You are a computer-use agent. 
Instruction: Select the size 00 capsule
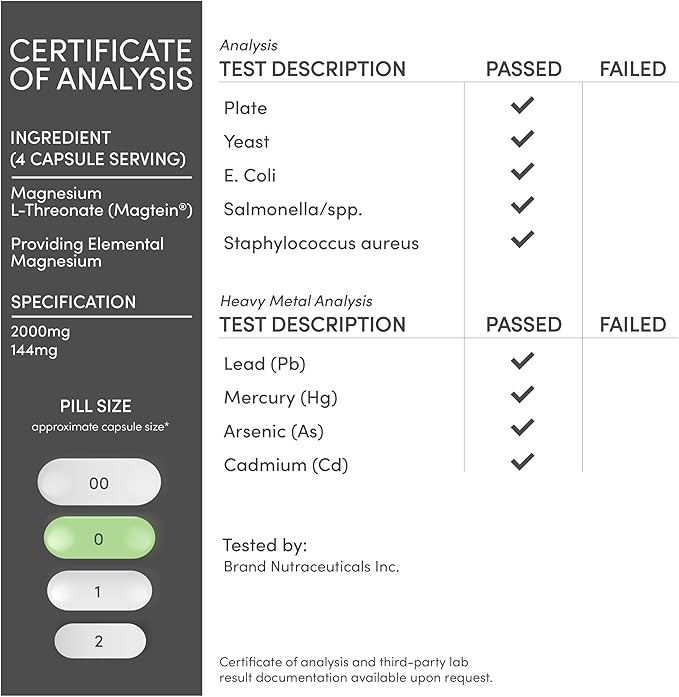click(x=99, y=483)
